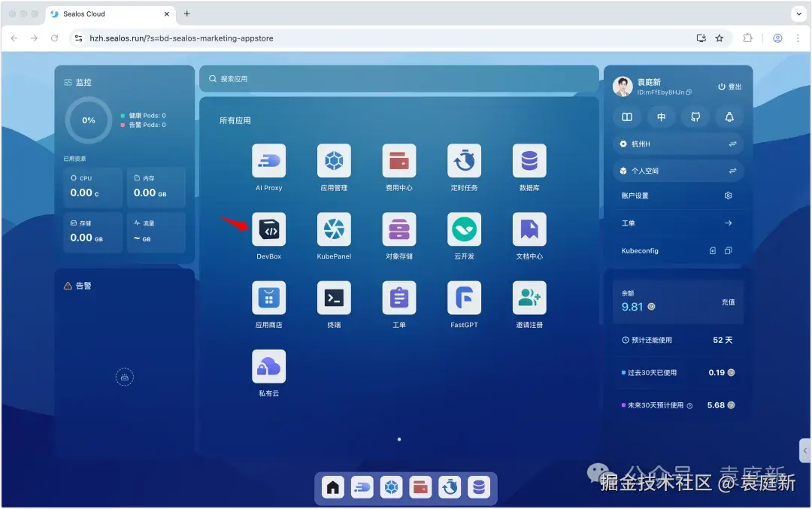The height and width of the screenshot is (509, 812).
Task: Go back in browser history
Action: [14, 38]
